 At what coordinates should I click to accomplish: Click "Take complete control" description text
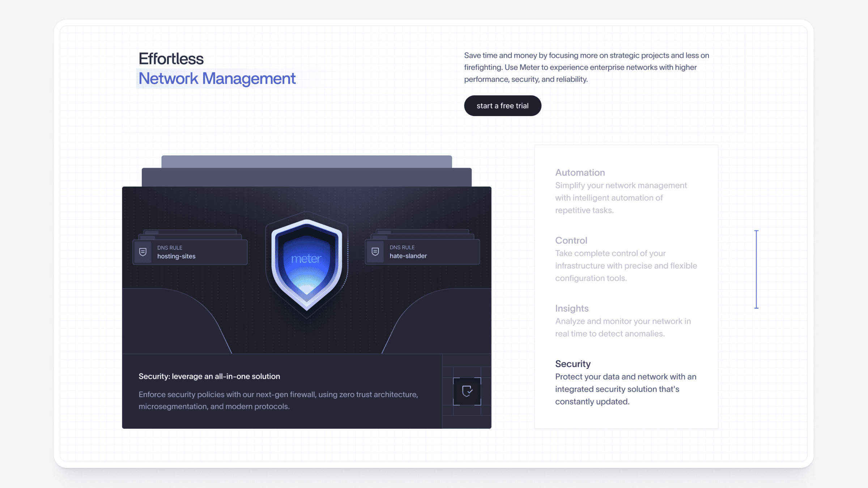point(626,266)
